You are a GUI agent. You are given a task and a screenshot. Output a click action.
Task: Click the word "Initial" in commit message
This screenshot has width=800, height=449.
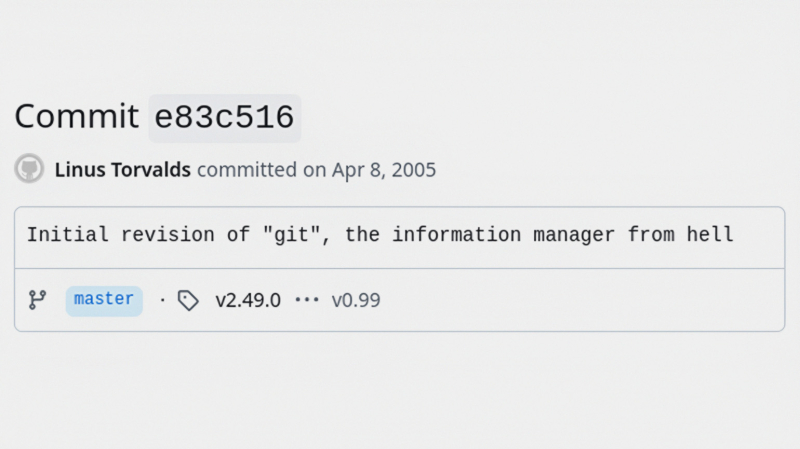point(67,235)
